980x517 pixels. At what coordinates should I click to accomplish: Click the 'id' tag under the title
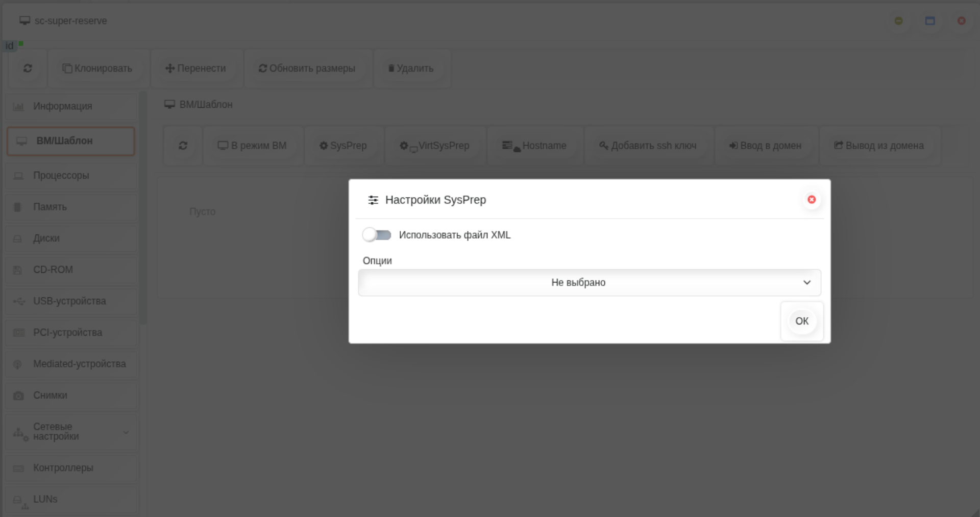point(9,46)
